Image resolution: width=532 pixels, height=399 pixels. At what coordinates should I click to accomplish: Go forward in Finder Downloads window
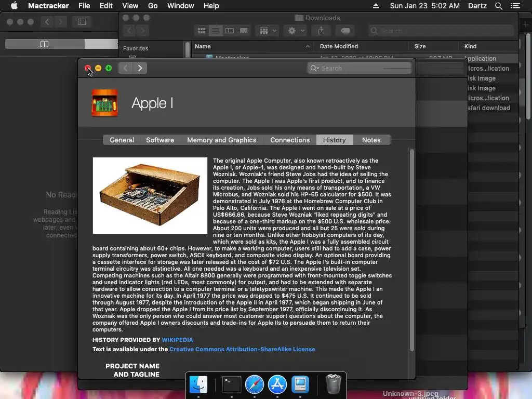tap(143, 31)
